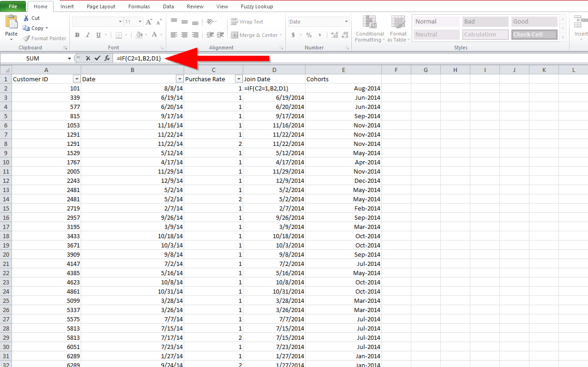Click the Increase Decimal icon

[335, 35]
